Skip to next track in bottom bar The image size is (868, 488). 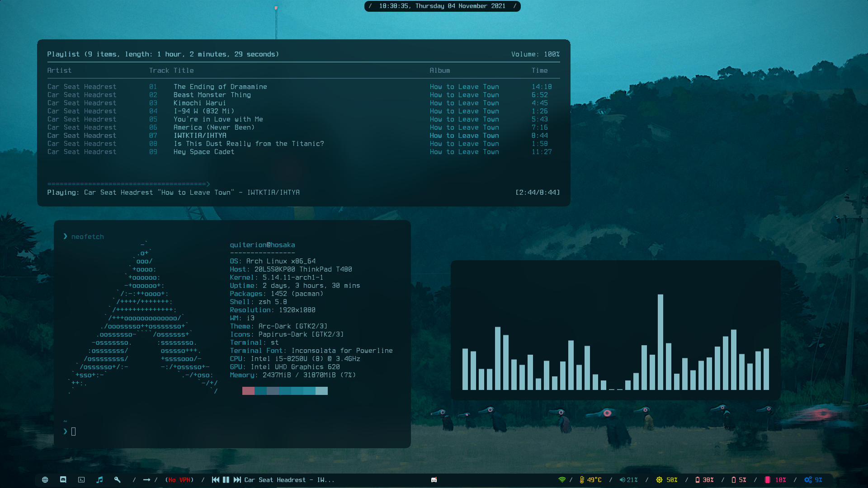(x=237, y=480)
